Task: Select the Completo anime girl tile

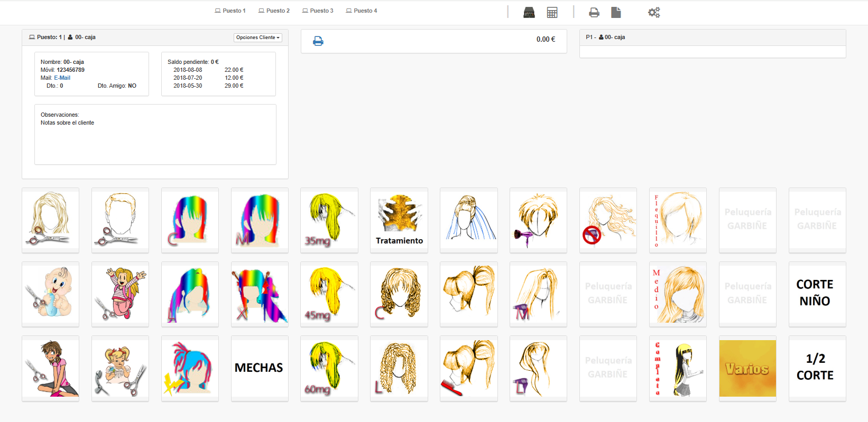Action: [678, 368]
